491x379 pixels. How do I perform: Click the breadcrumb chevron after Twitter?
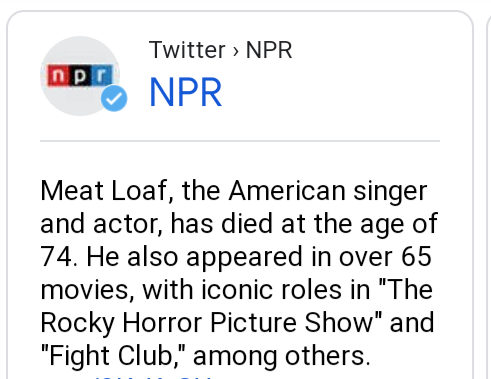click(236, 51)
